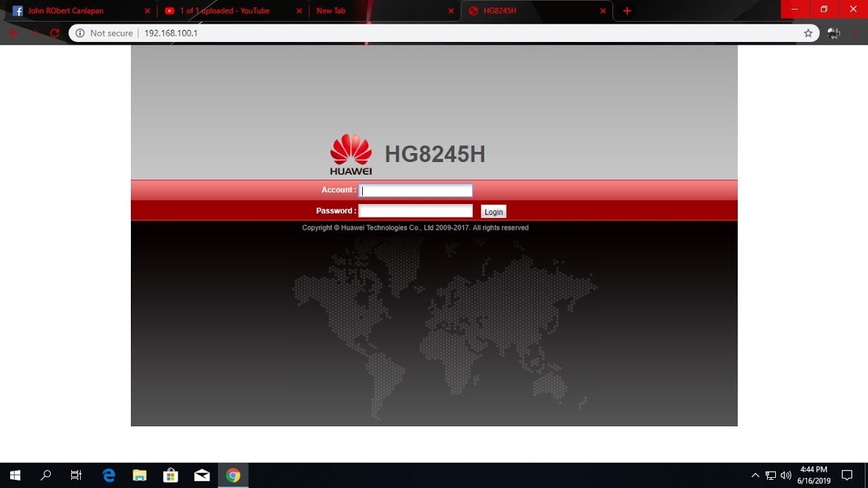Restore down the Chrome window
Image resolution: width=868 pixels, height=488 pixels.
[x=824, y=9]
